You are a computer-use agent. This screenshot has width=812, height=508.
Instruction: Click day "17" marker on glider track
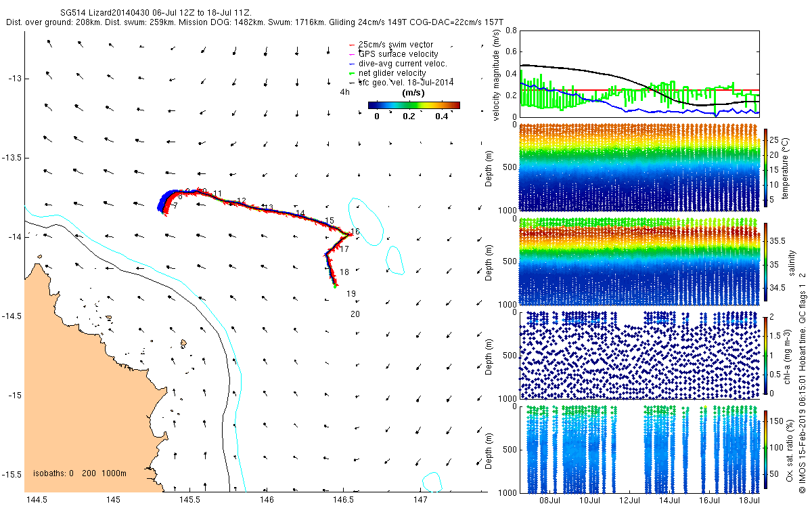point(344,250)
